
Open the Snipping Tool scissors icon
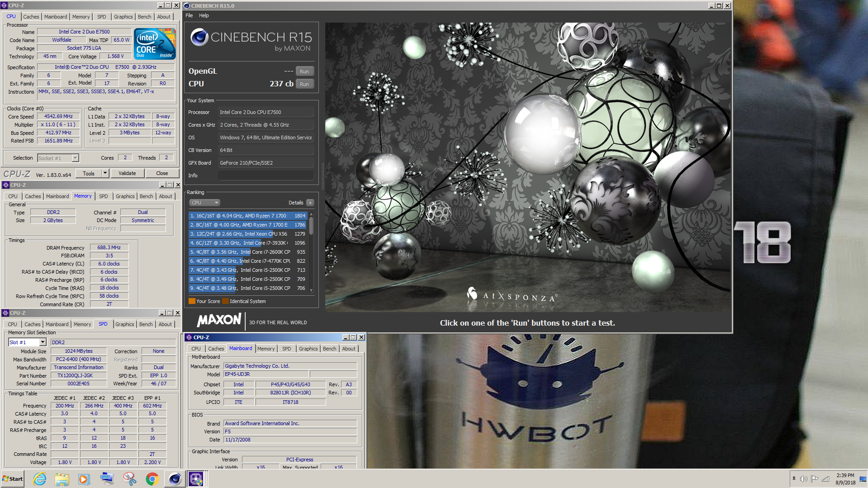(x=129, y=479)
